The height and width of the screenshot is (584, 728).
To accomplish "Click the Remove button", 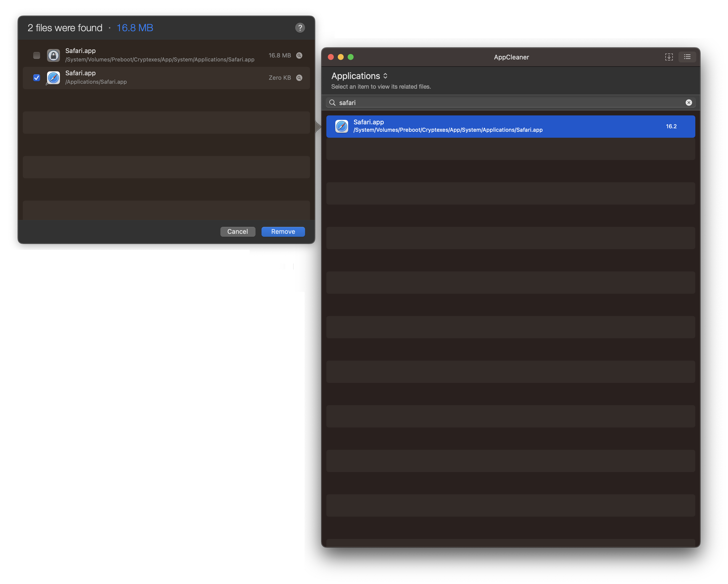I will [283, 232].
